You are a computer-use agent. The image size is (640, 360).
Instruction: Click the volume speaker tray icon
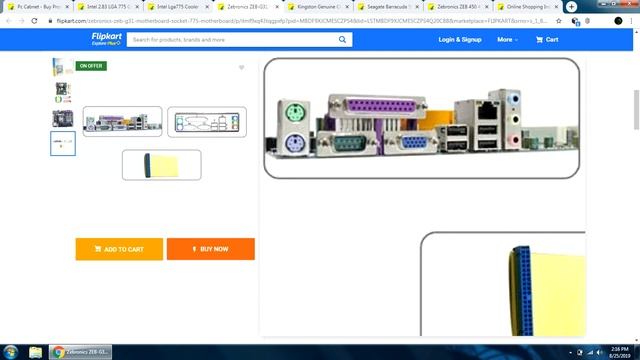point(600,353)
